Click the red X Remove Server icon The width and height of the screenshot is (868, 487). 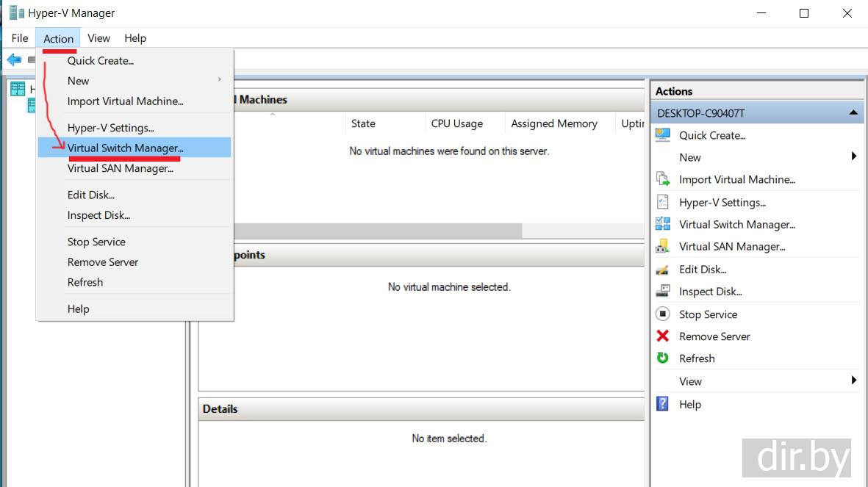point(663,336)
